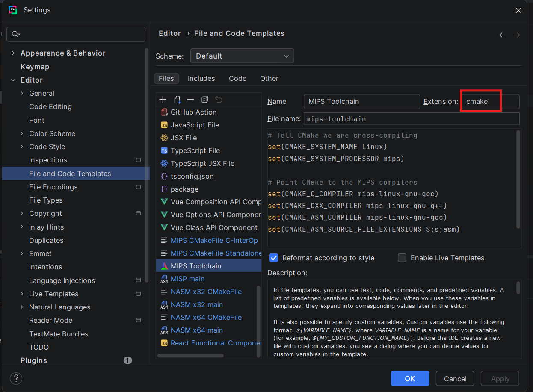Switch to the Code tab
Image resolution: width=533 pixels, height=392 pixels.
click(237, 78)
